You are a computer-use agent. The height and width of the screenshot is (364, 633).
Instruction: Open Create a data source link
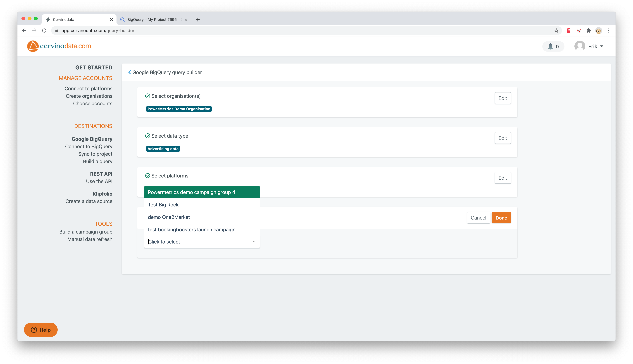[89, 201]
